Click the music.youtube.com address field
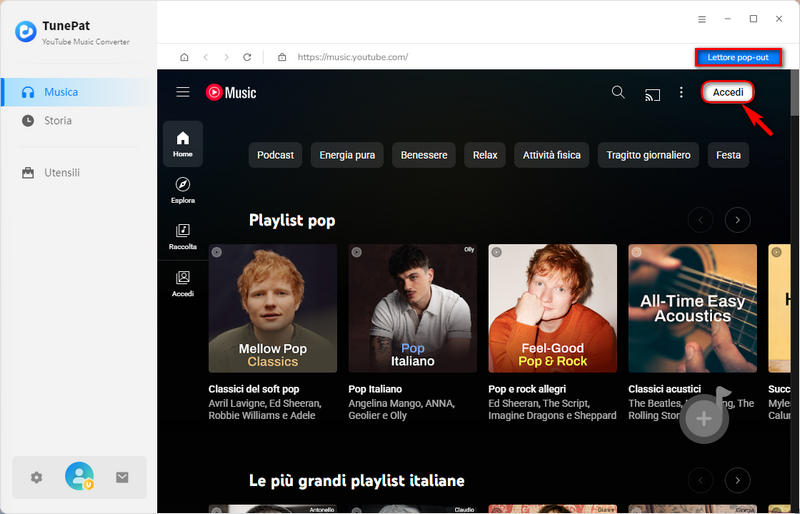 (353, 57)
